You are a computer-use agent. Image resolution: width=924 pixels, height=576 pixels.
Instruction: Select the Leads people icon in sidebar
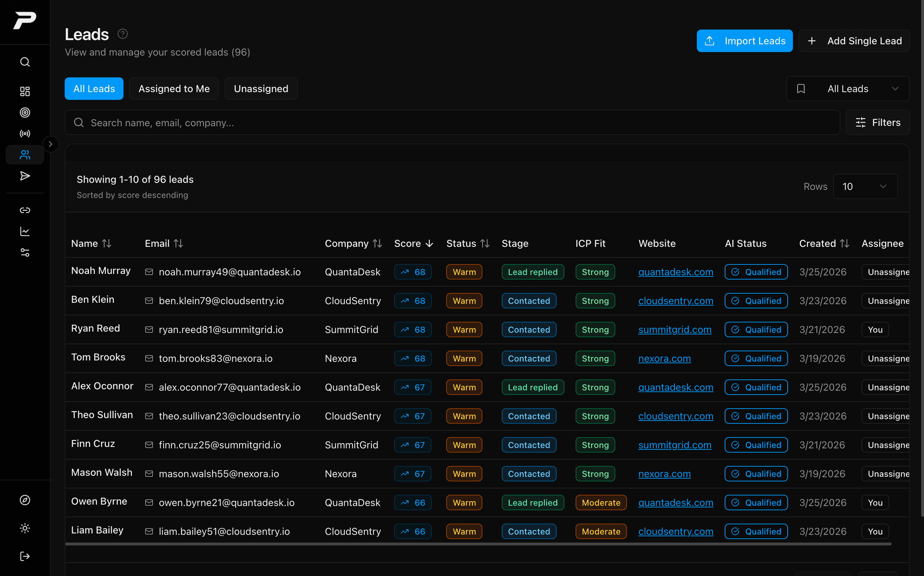pyautogui.click(x=25, y=155)
